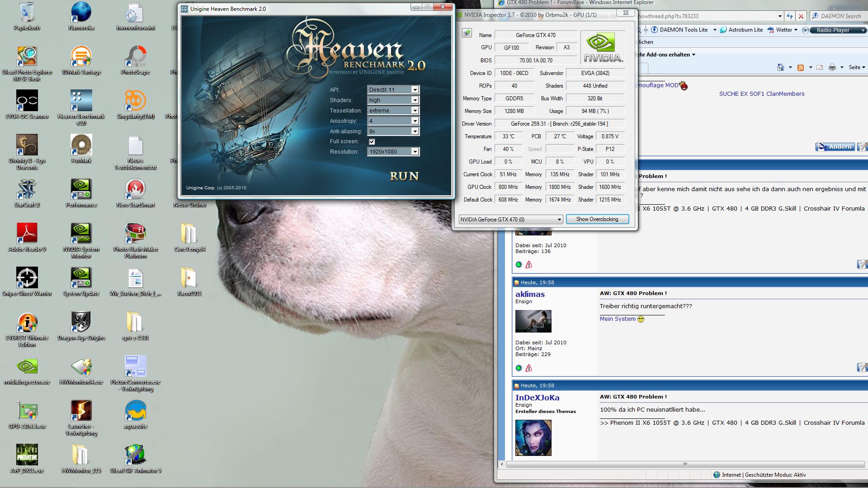Click the IE refresh page button
Viewport: 868px width, 488px height.
789,16
